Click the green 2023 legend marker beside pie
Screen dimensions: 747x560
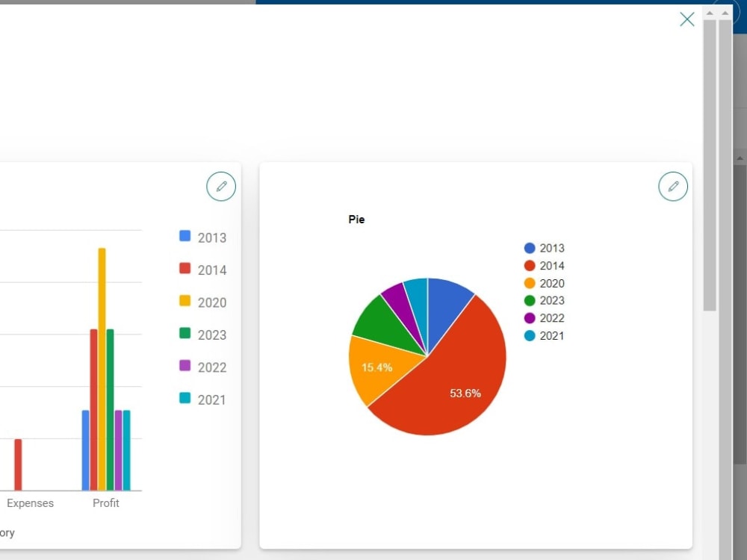click(x=530, y=301)
